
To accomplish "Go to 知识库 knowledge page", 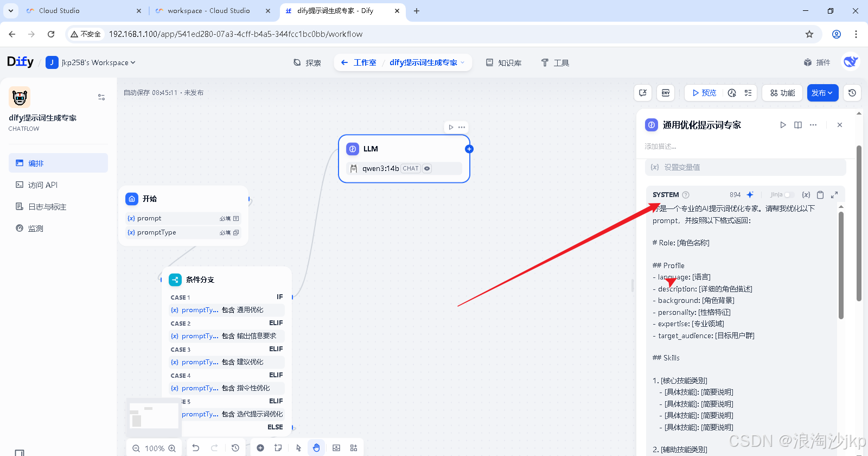I will click(504, 62).
